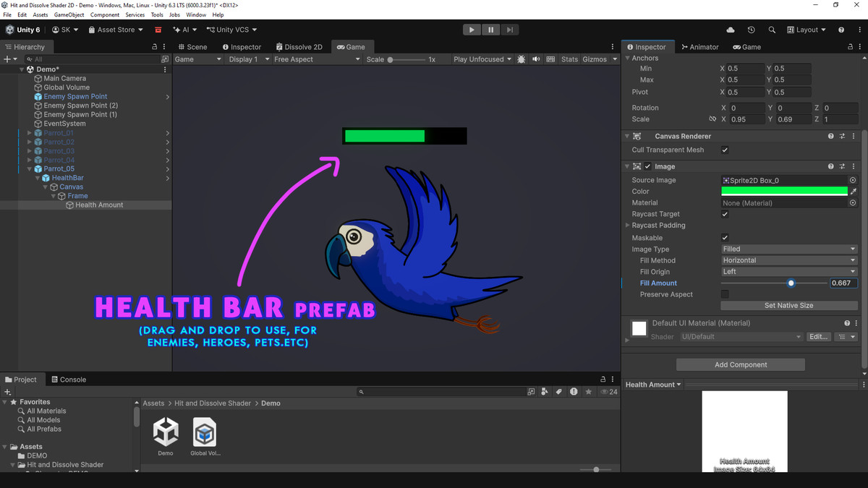Click the Add Component button
This screenshot has width=868, height=488.
pyautogui.click(x=741, y=364)
